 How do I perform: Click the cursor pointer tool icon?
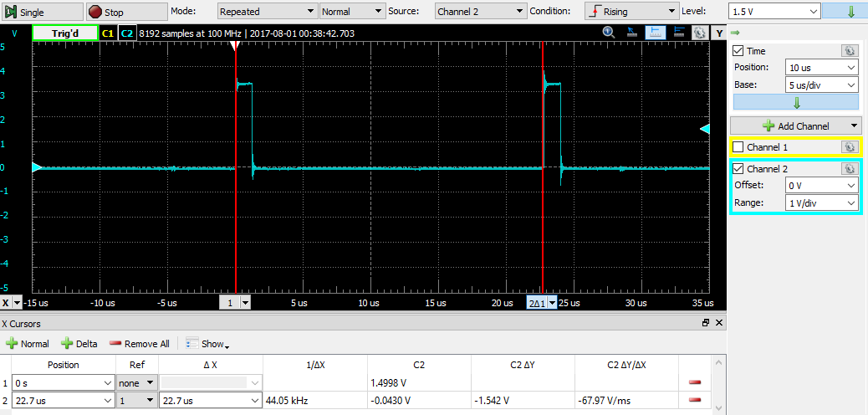pos(631,33)
